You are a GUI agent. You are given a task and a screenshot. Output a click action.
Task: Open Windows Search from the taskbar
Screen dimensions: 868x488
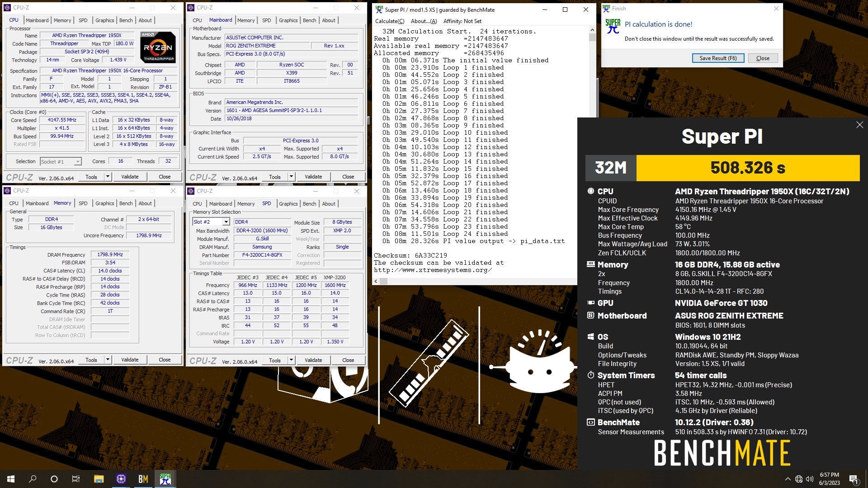[x=33, y=479]
